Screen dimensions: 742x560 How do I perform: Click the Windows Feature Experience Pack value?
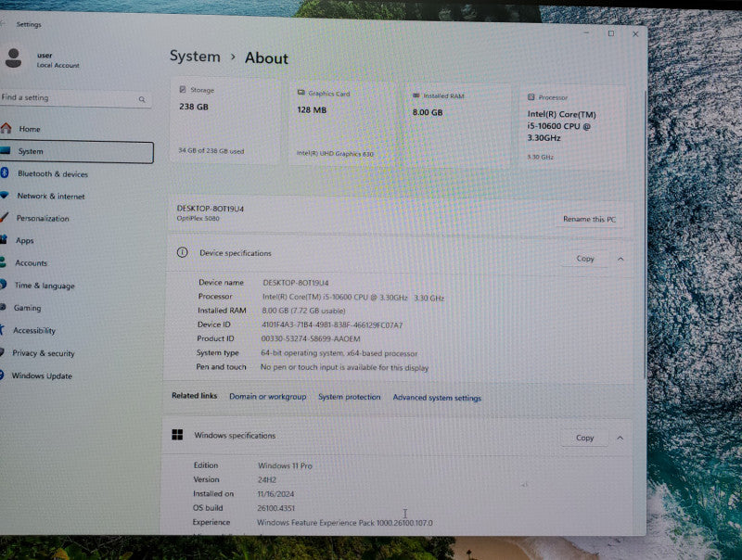point(344,523)
